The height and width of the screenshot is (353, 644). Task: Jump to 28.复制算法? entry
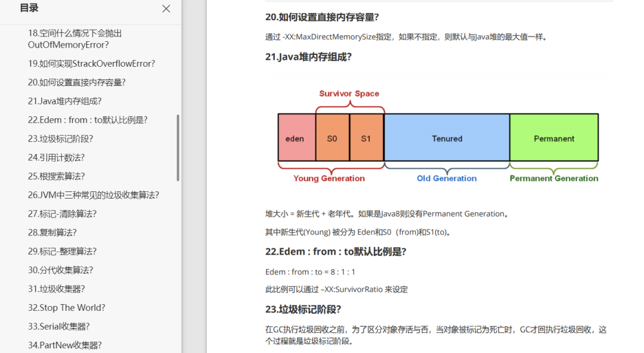click(52, 233)
